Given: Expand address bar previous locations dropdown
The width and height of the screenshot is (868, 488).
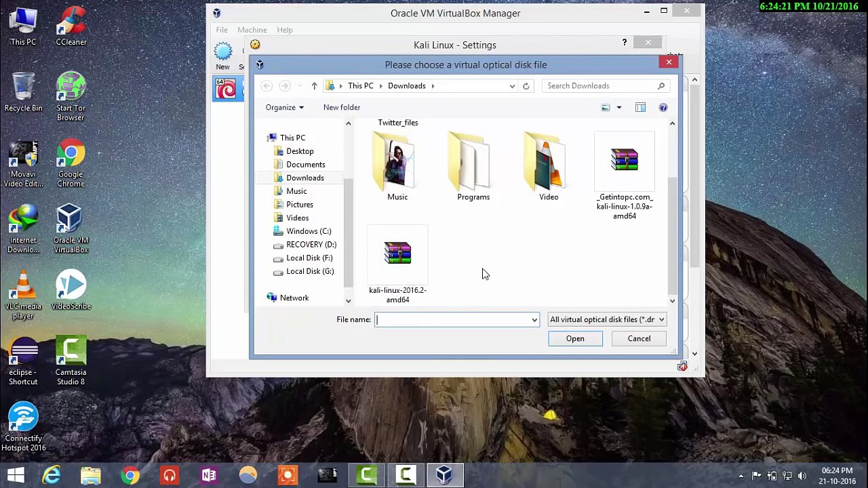Looking at the screenshot, I should click(x=512, y=86).
